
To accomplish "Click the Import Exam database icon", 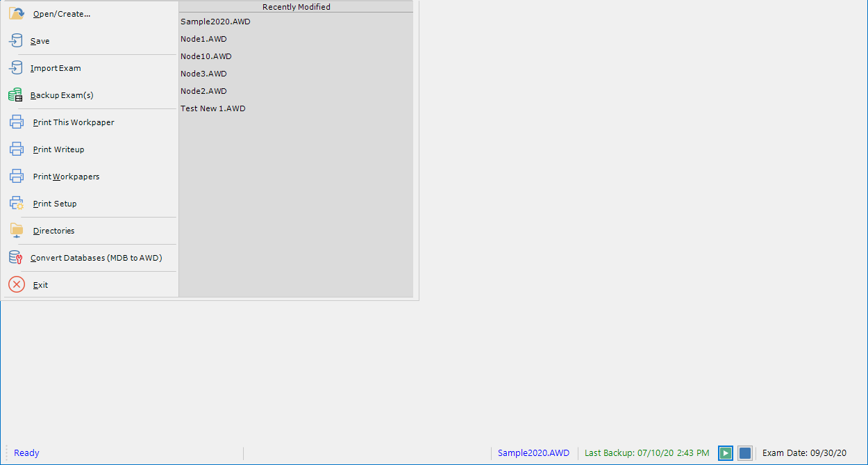I will point(16,67).
